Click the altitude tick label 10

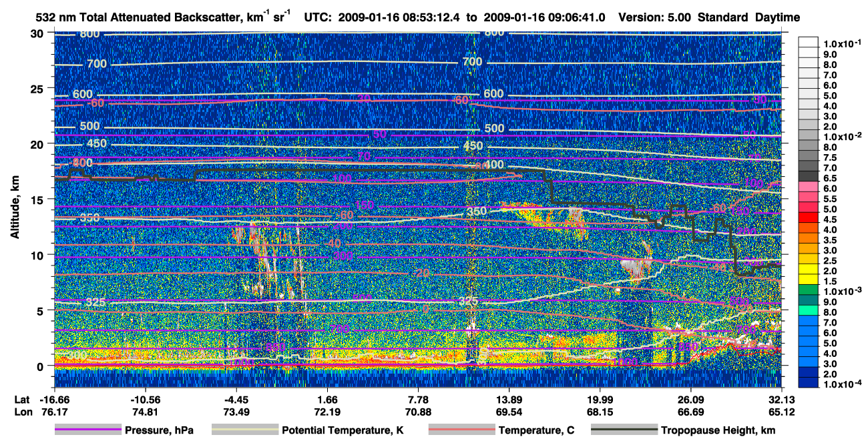click(x=39, y=255)
